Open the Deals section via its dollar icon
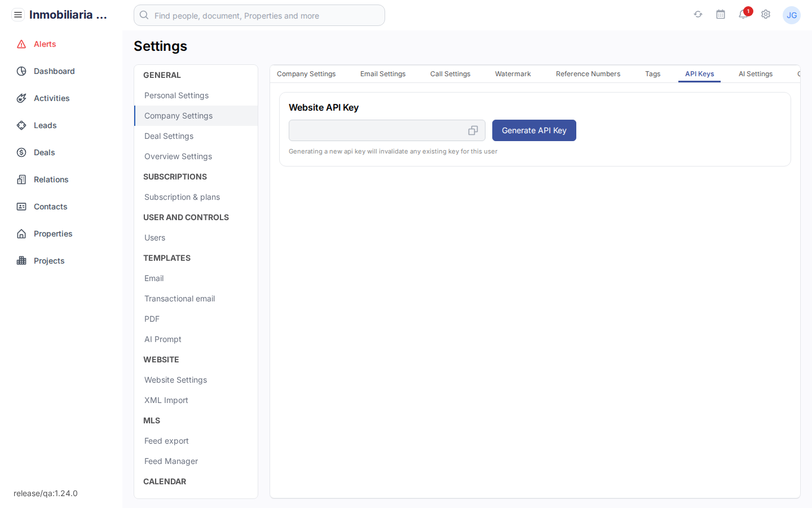The height and width of the screenshot is (508, 812). (x=21, y=152)
